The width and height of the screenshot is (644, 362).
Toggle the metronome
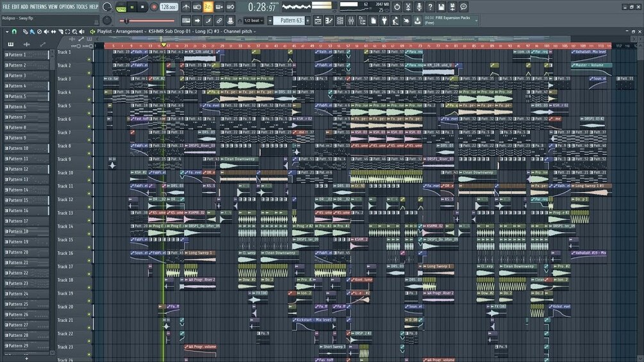(186, 7)
